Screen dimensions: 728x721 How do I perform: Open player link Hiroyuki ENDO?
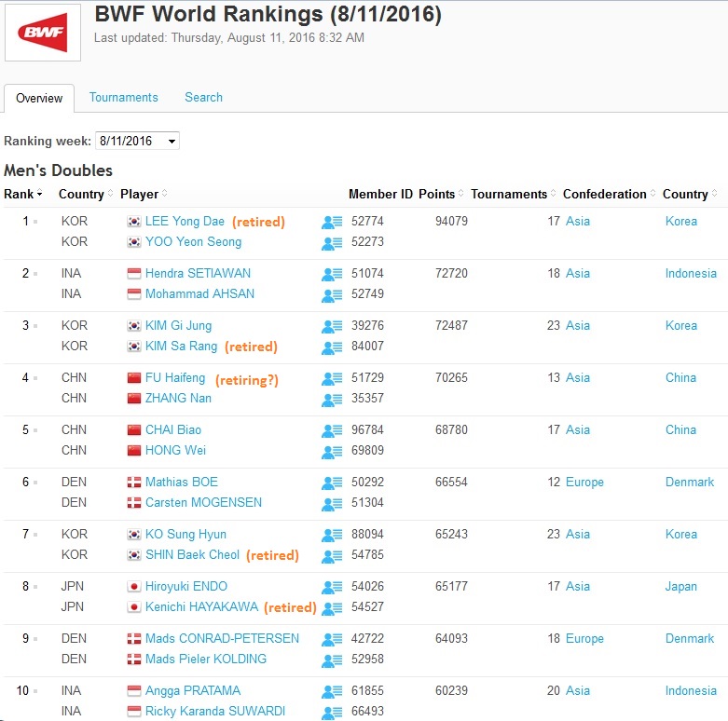pos(186,587)
